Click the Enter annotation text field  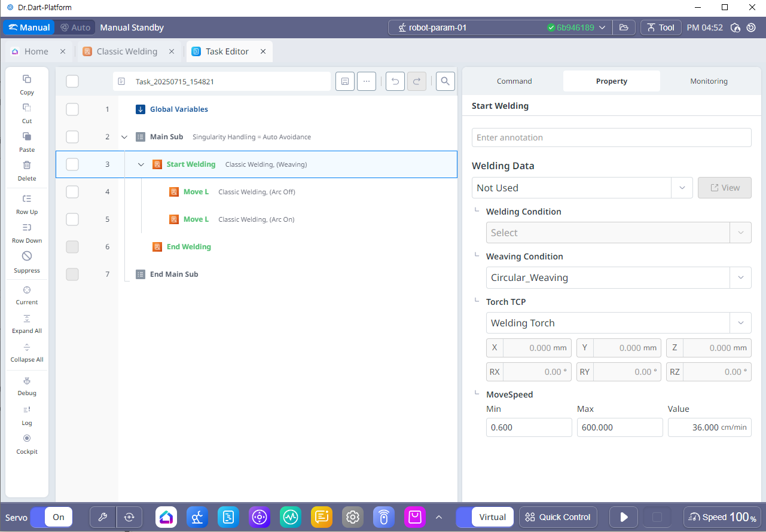(x=611, y=137)
